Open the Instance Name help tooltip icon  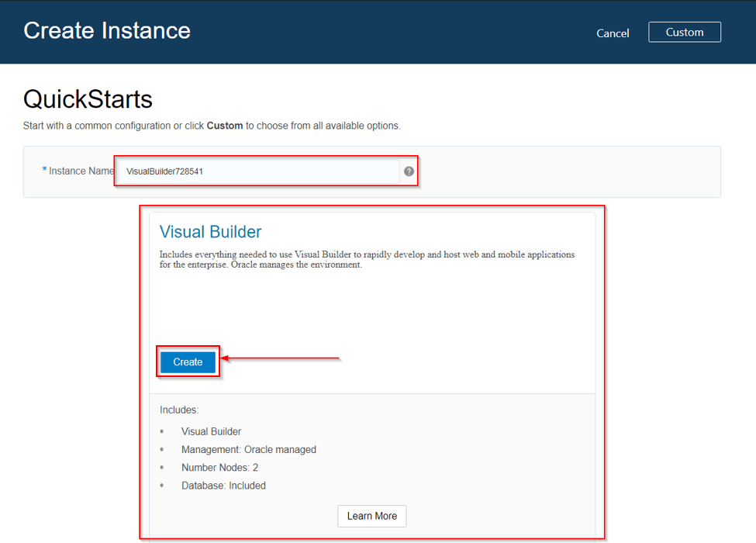[x=409, y=171]
